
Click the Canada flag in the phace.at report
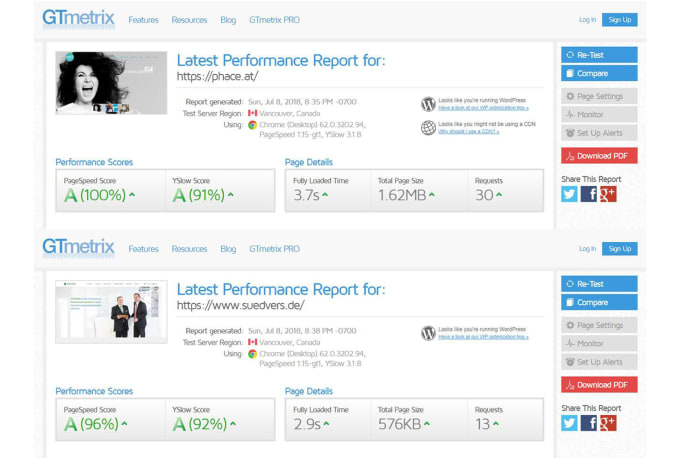coord(252,113)
